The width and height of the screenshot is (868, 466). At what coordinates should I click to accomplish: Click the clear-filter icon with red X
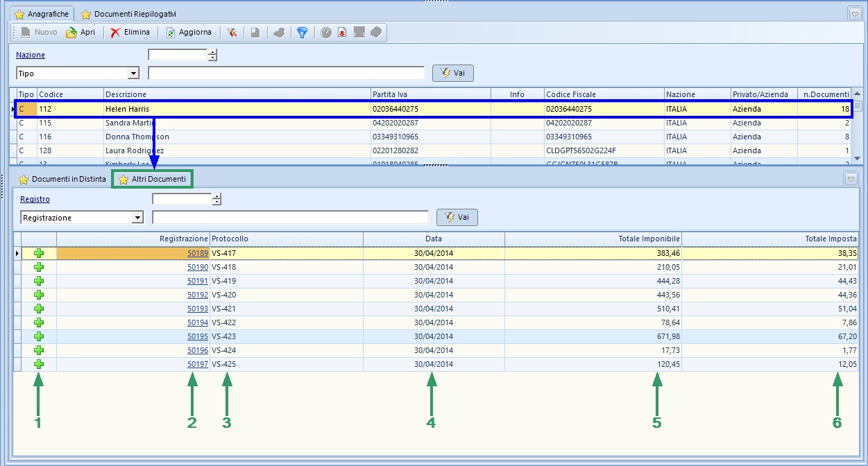[232, 33]
